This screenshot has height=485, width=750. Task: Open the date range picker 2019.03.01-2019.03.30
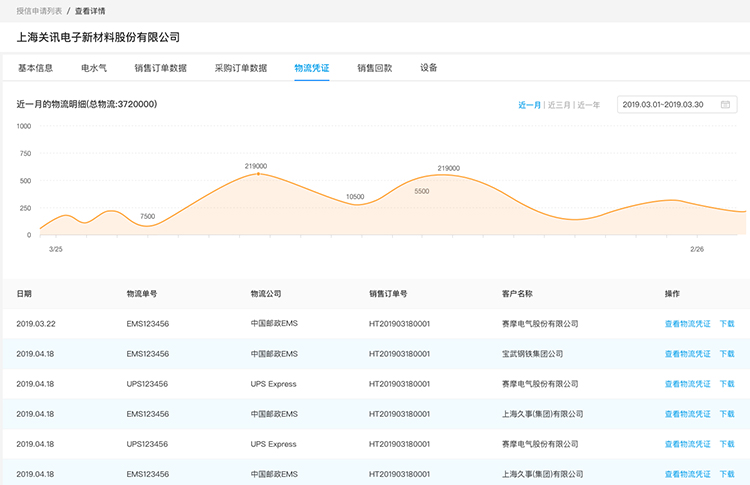664,104
